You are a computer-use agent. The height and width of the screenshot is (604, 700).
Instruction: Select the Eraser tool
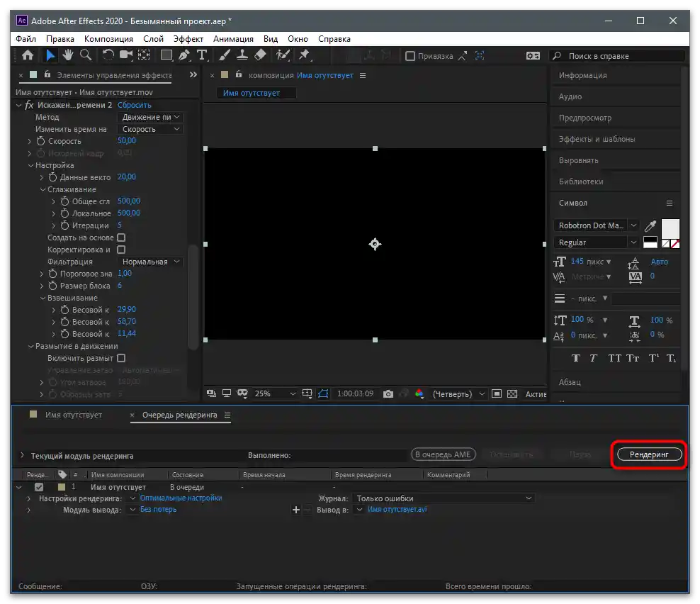click(259, 55)
